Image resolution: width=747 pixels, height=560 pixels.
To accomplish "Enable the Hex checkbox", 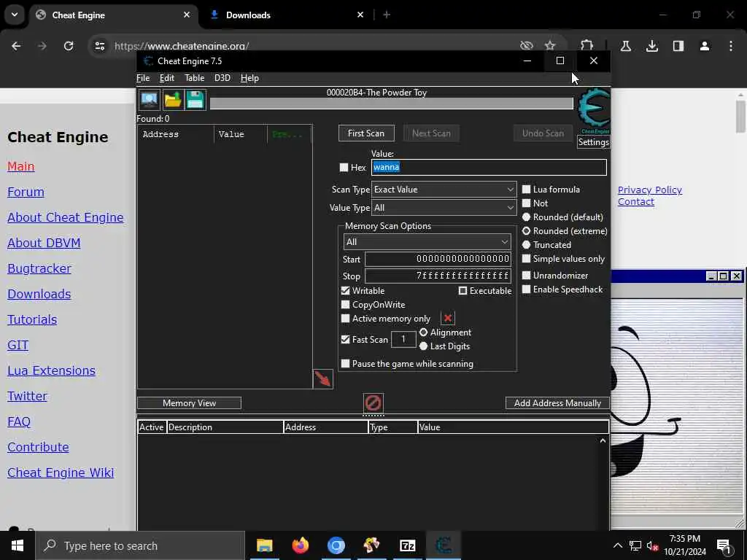I will pos(344,167).
